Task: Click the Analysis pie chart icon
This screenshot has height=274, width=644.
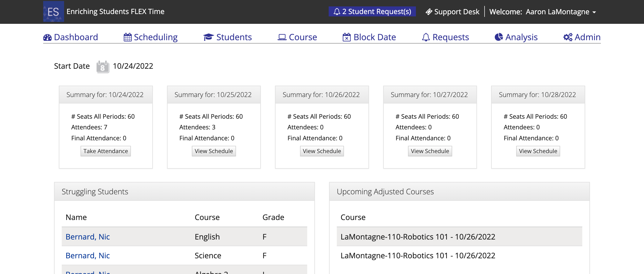Action: coord(499,37)
